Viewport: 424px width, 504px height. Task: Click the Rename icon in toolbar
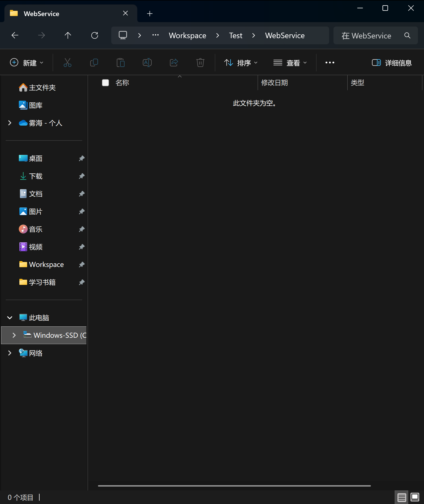pyautogui.click(x=147, y=63)
